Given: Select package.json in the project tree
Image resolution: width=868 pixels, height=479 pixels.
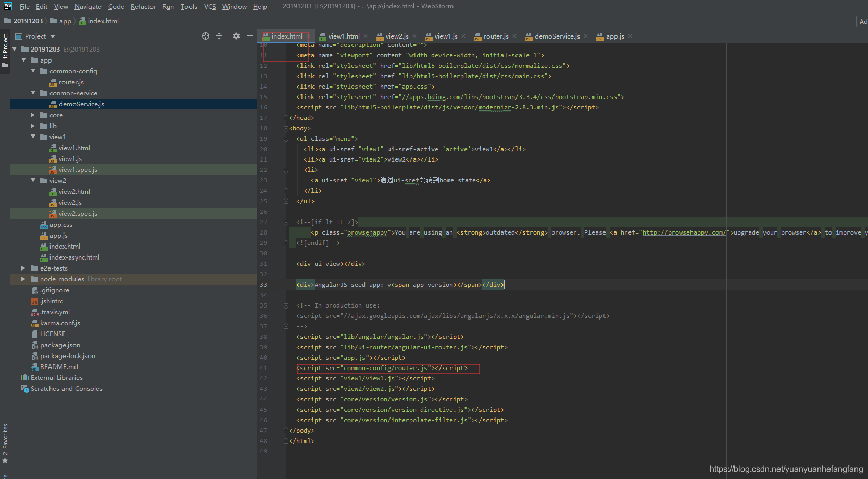Looking at the screenshot, I should [60, 345].
